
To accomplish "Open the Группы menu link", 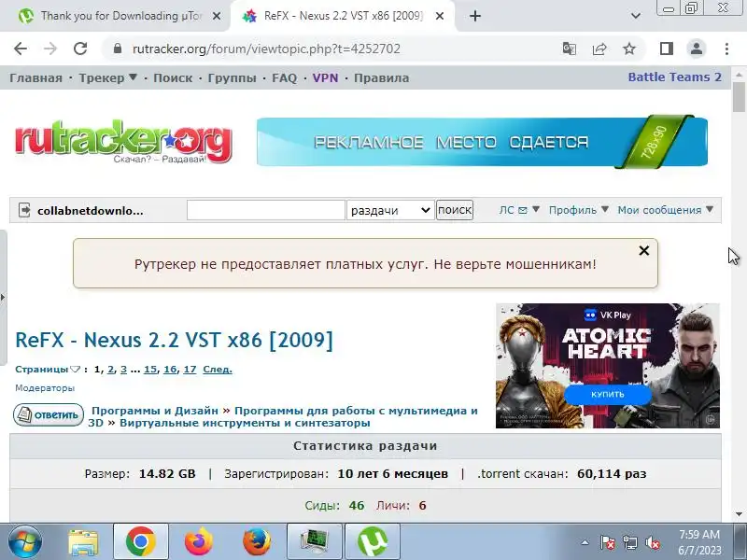I will coord(232,78).
